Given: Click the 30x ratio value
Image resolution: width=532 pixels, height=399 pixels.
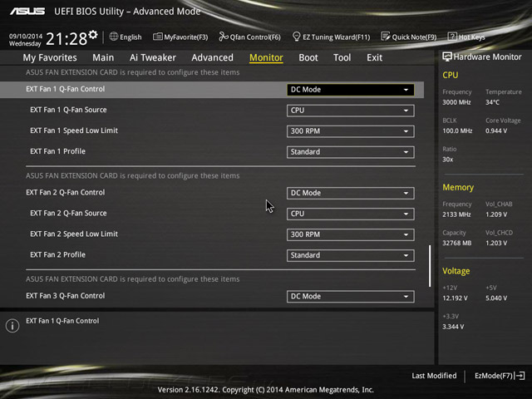Looking at the screenshot, I should coord(447,160).
